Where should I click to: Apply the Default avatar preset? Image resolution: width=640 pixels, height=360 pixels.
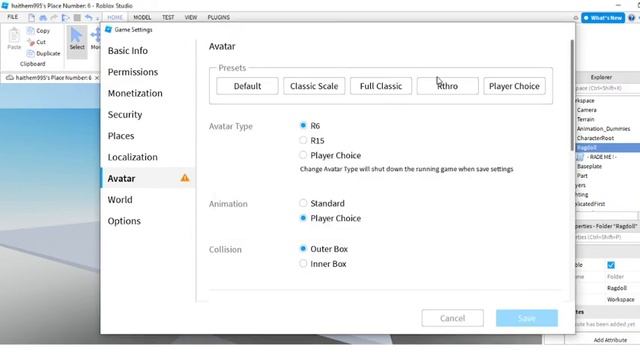247,86
